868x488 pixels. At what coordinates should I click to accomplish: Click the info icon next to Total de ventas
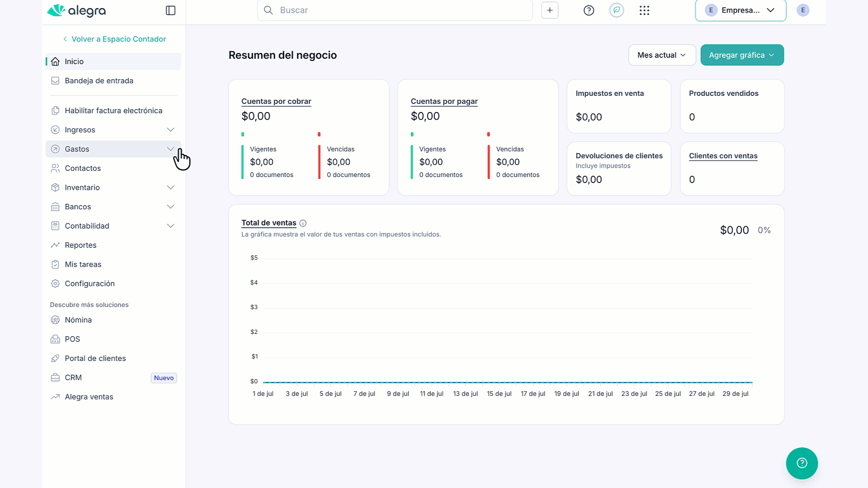point(303,223)
